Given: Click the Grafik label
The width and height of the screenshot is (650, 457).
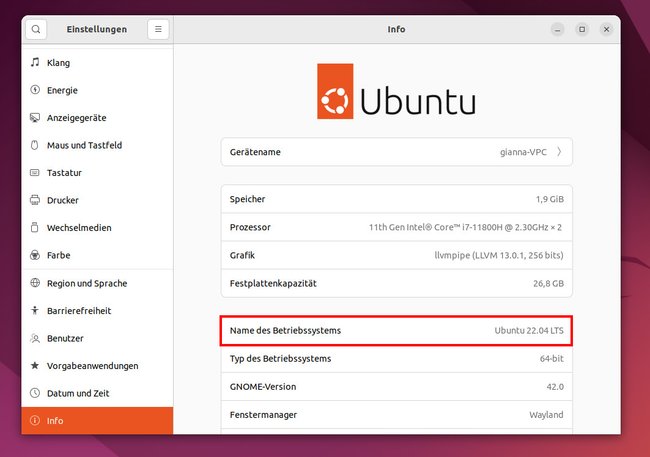Looking at the screenshot, I should click(x=242, y=255).
